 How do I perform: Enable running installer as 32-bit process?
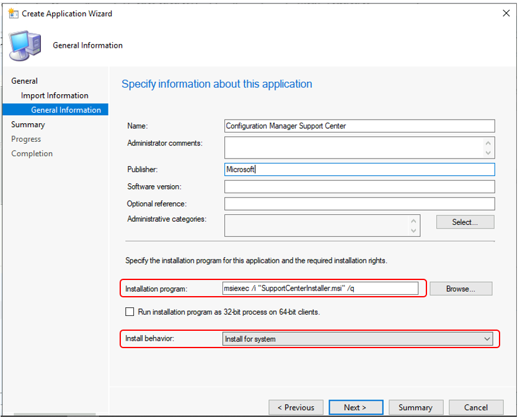(x=130, y=312)
